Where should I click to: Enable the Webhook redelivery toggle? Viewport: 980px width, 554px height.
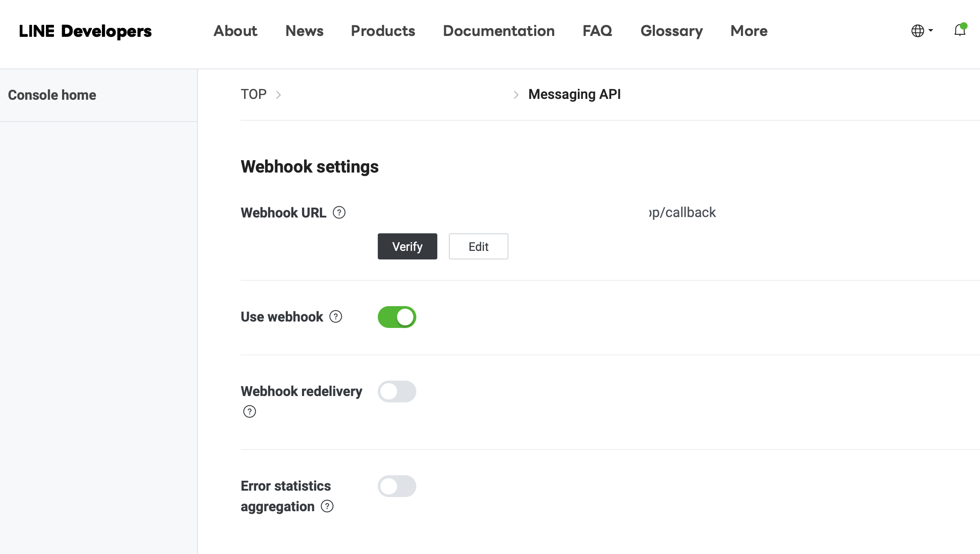pos(397,391)
